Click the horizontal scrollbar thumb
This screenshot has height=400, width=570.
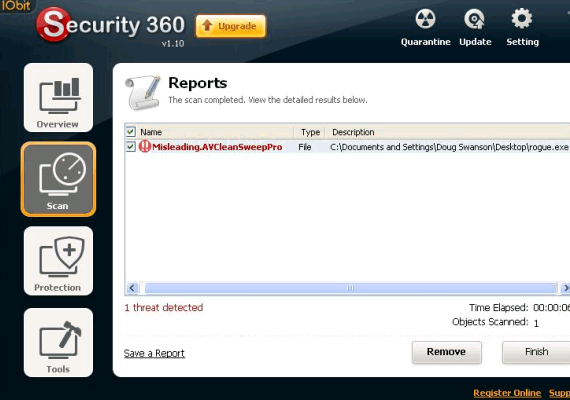pyautogui.click(x=350, y=288)
